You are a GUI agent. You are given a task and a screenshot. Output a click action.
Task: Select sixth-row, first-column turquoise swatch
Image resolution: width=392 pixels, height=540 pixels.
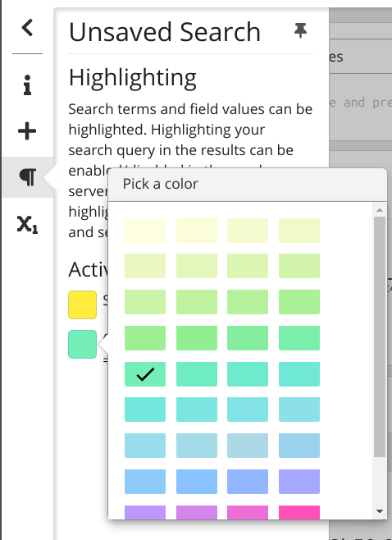tap(145, 410)
